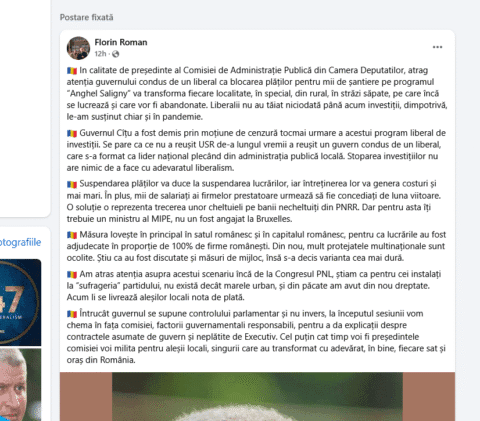Open Florin Roman's profile picture avatar
Screen dimensions: 480x421
(78, 48)
